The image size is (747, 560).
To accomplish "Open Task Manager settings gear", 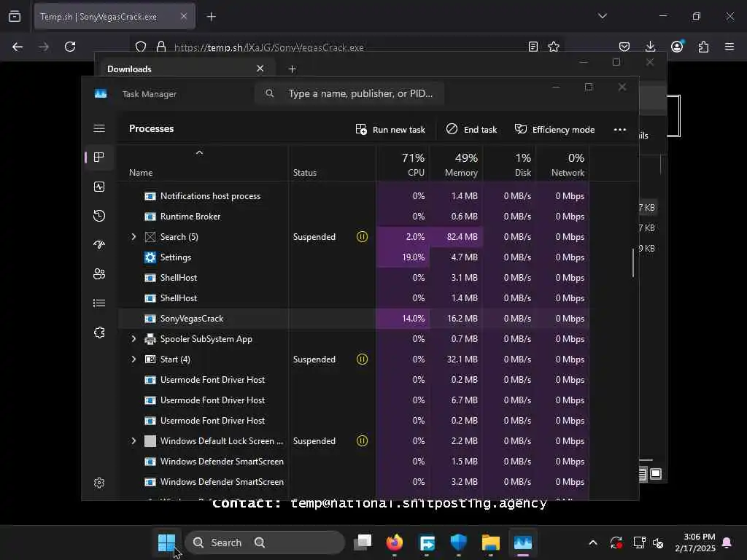I will point(99,483).
